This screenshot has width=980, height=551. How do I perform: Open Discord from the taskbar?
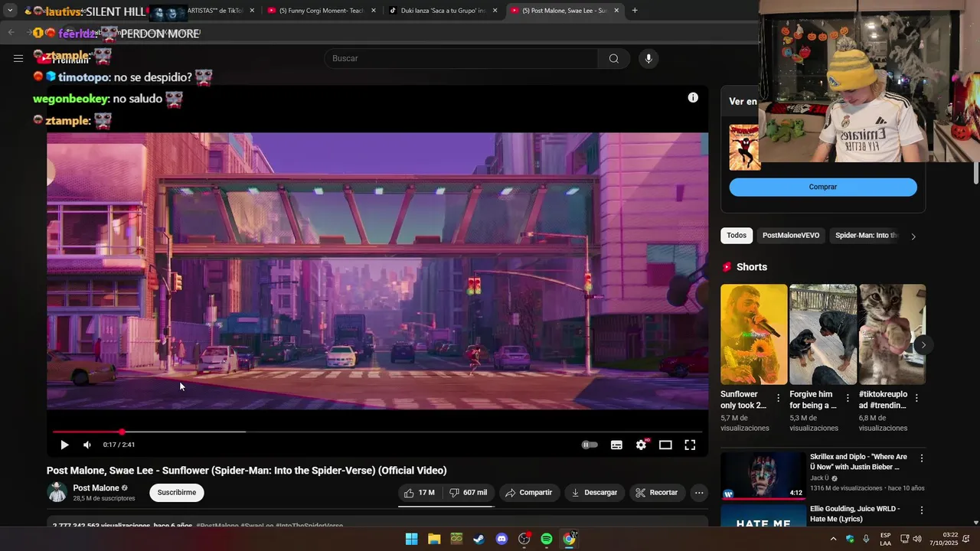pyautogui.click(x=501, y=539)
